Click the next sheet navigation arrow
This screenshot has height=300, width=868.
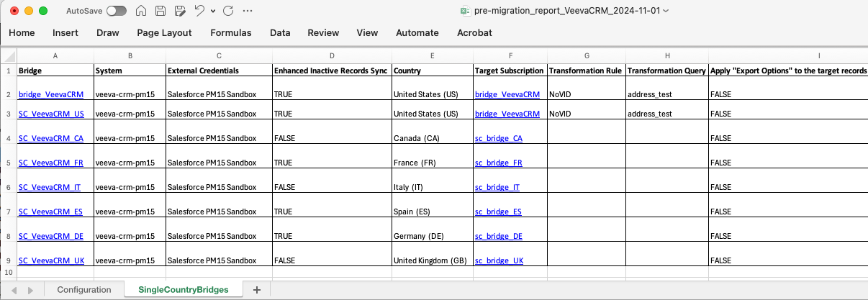(30, 290)
